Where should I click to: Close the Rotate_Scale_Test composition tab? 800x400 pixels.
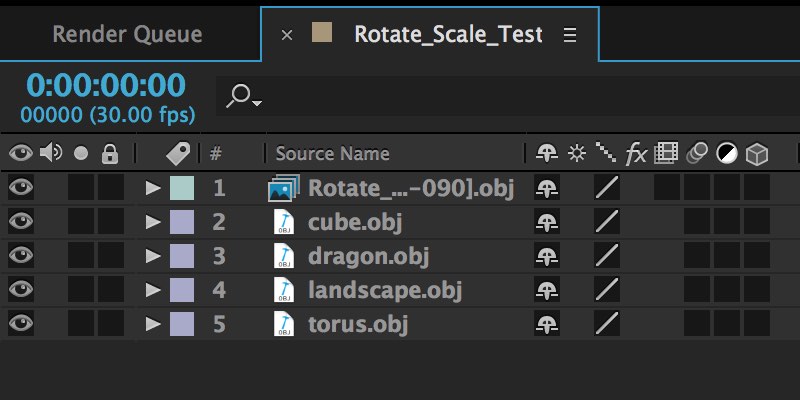287,35
